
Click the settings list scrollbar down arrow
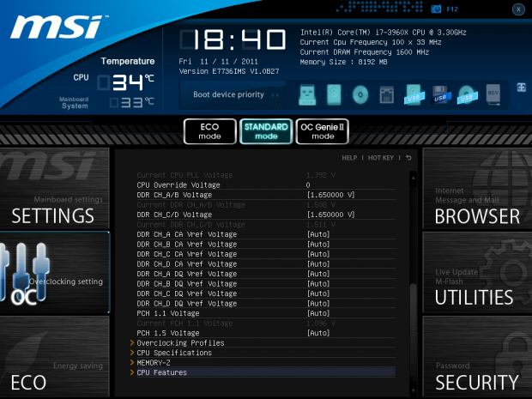point(414,390)
